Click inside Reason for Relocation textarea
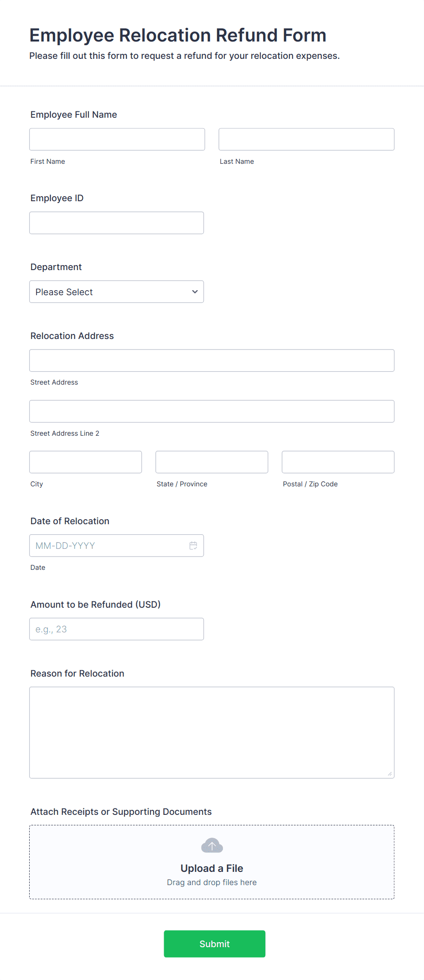 point(212,732)
